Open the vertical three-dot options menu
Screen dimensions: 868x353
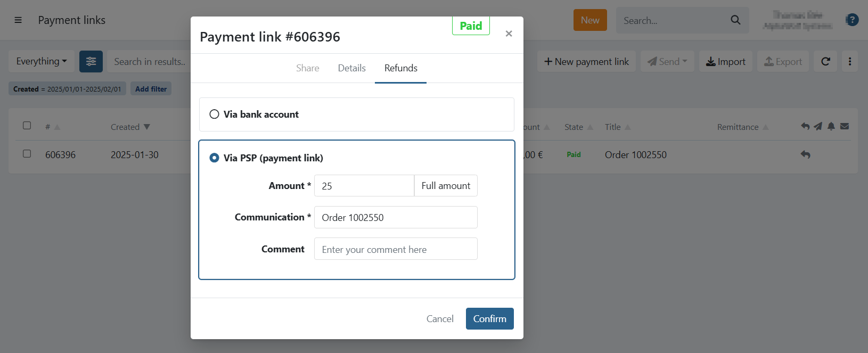click(850, 62)
